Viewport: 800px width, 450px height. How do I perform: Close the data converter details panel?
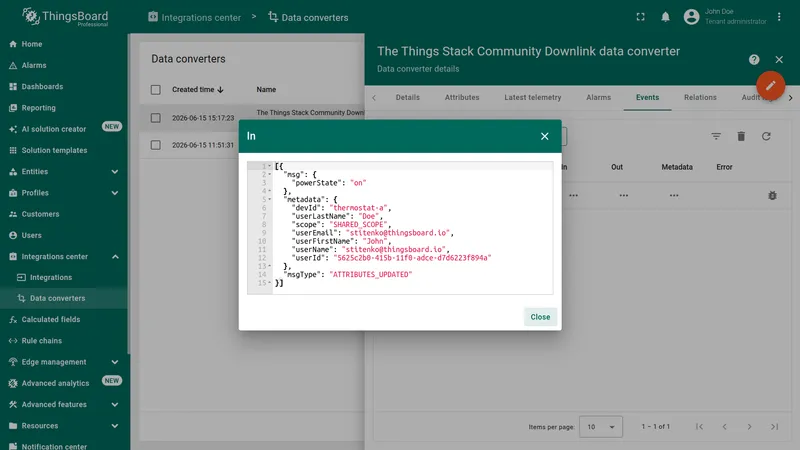point(779,60)
